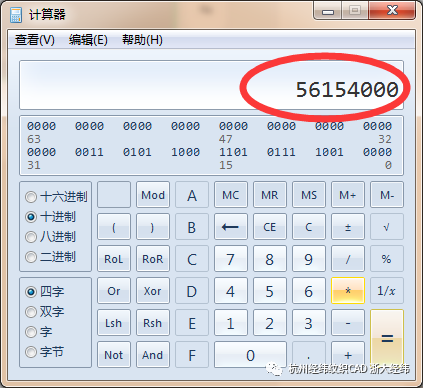Open the 查看(V) menu
This screenshot has width=423, height=388.
click(x=35, y=40)
